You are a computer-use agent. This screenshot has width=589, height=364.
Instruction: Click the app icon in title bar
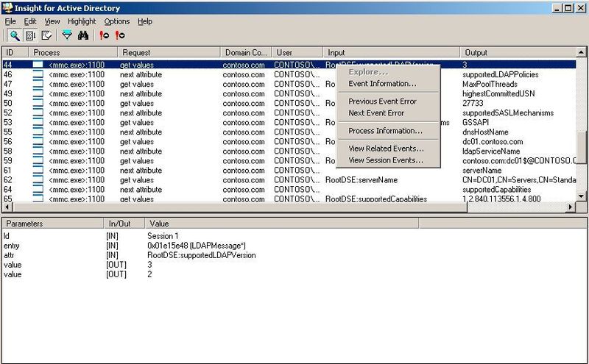(7, 8)
